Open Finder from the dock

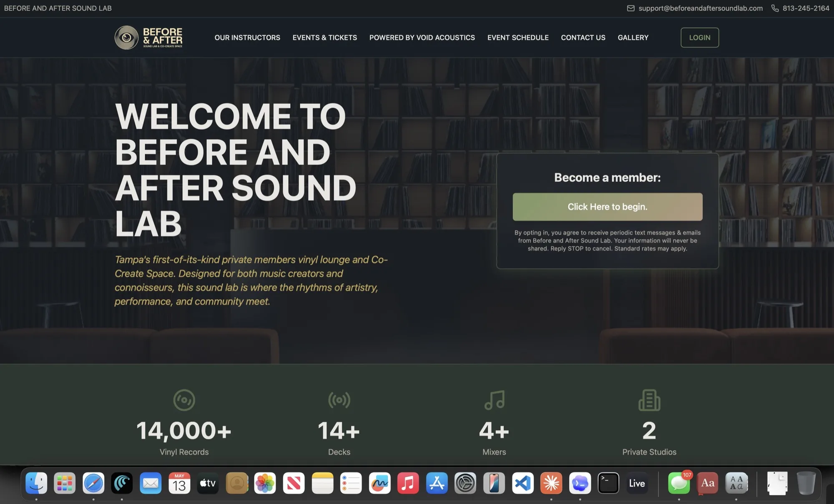[x=36, y=483]
